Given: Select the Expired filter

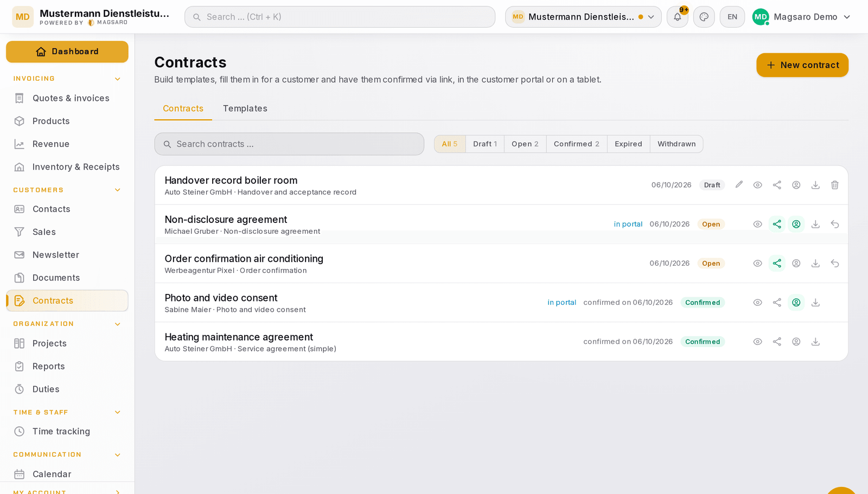Looking at the screenshot, I should (628, 144).
